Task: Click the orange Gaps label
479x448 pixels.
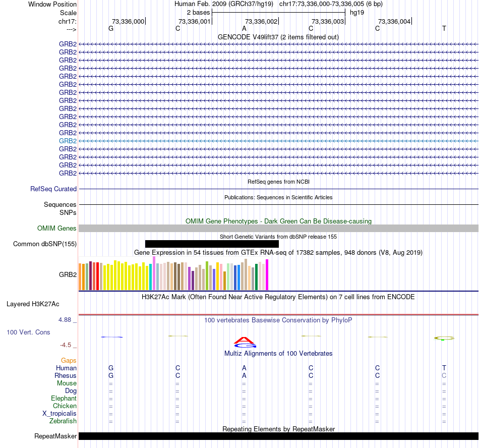Action: pyautogui.click(x=69, y=361)
